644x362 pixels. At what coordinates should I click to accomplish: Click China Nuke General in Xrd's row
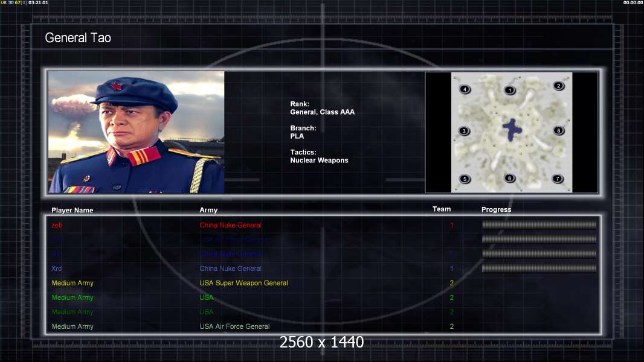coord(230,268)
